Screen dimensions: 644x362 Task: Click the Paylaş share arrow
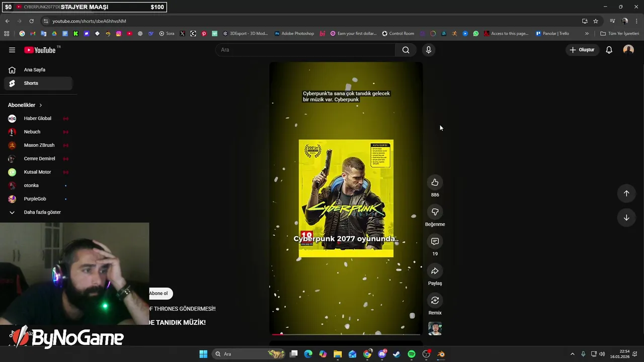[x=435, y=271]
